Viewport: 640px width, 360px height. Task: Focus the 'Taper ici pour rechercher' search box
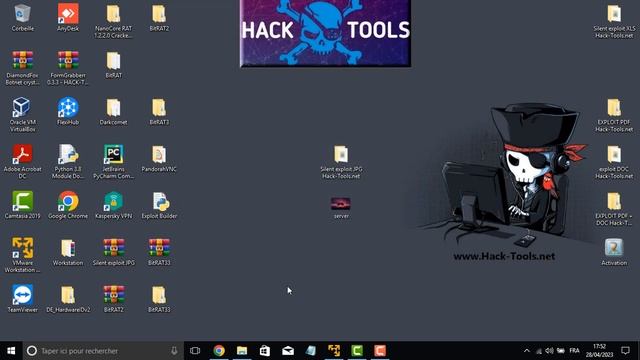coord(103,351)
